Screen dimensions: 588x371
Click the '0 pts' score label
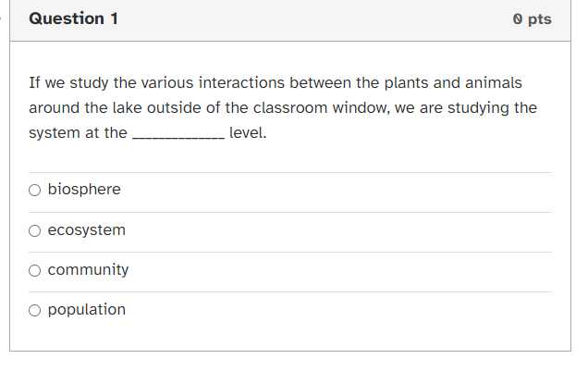532,19
